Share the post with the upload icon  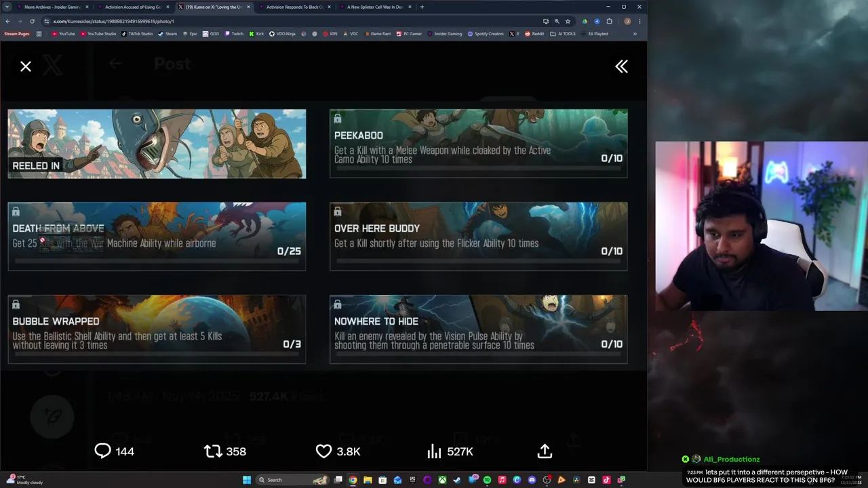tap(545, 451)
